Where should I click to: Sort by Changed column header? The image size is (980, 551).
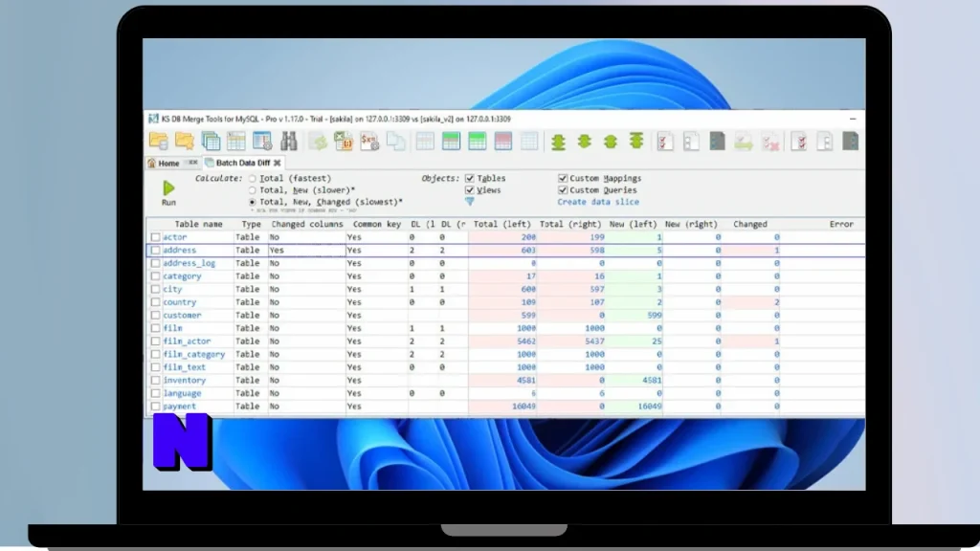[x=750, y=224]
